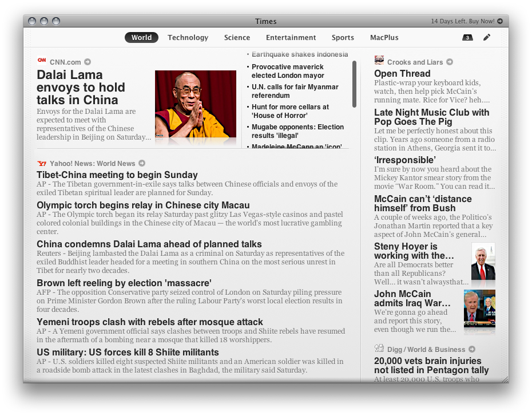The height and width of the screenshot is (415, 532).
Task: Click the pencil edit icon
Action: (487, 37)
